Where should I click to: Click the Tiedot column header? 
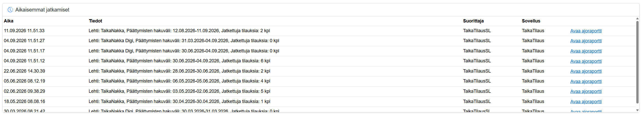(95, 21)
